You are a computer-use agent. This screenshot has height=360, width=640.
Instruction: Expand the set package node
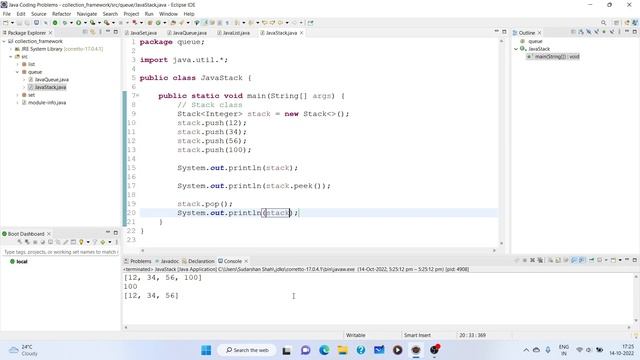point(18,95)
